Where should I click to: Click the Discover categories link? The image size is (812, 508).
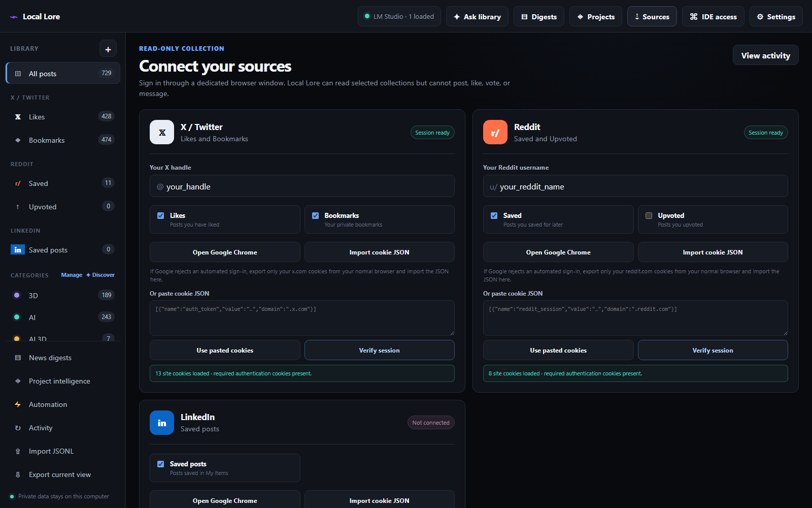100,275
